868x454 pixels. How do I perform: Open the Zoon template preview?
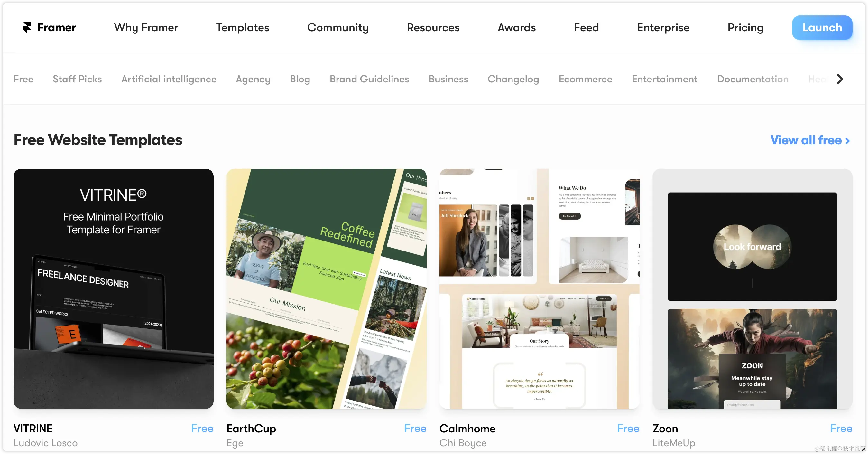(752, 289)
